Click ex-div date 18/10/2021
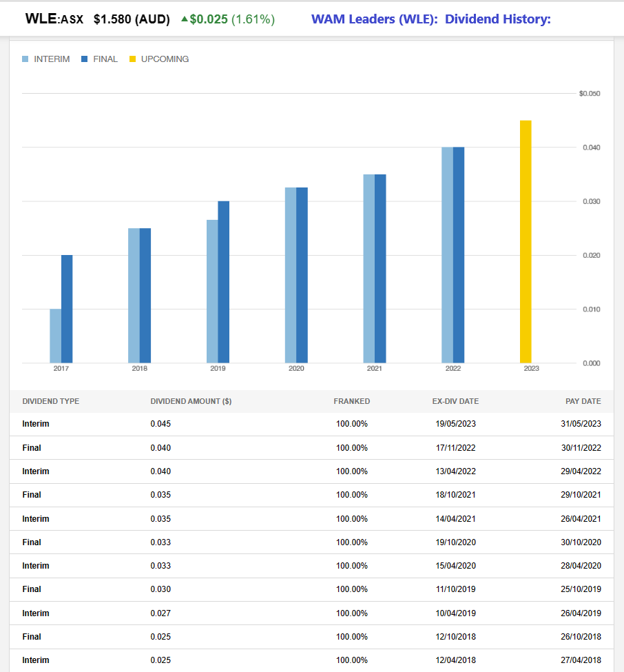The width and height of the screenshot is (624, 672). (x=456, y=495)
